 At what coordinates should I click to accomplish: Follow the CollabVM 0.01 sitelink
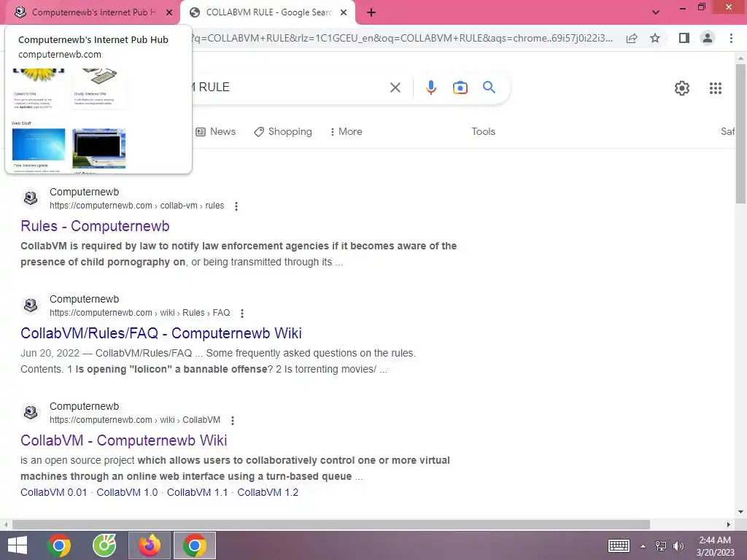(x=53, y=492)
